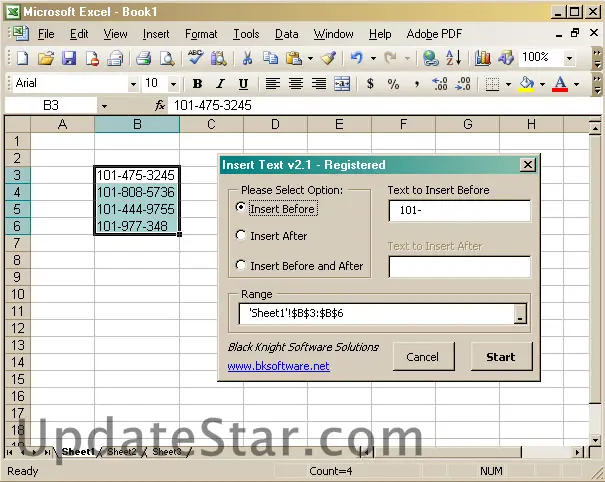Viewport: 605px width, 482px height.
Task: Expand the Font Color dropdown arrow
Action: [576, 84]
